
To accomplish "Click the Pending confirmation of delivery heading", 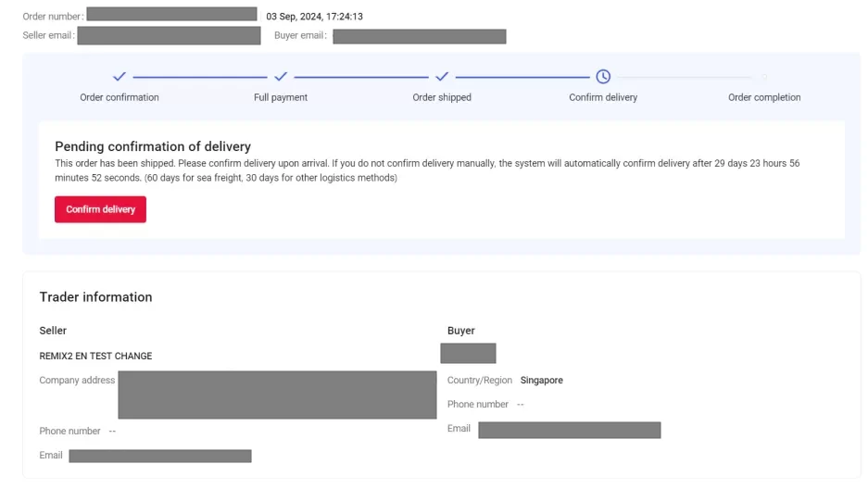I will coord(153,146).
